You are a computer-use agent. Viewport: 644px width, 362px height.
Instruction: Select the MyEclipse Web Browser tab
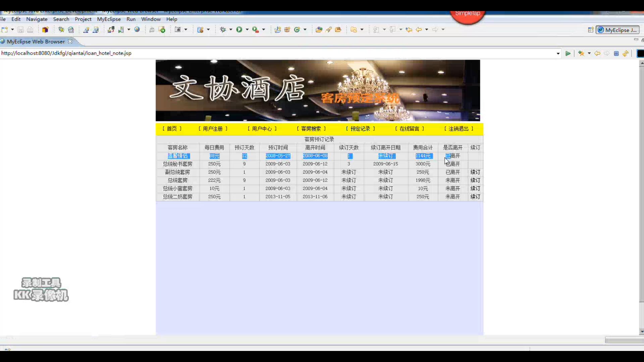[36, 42]
